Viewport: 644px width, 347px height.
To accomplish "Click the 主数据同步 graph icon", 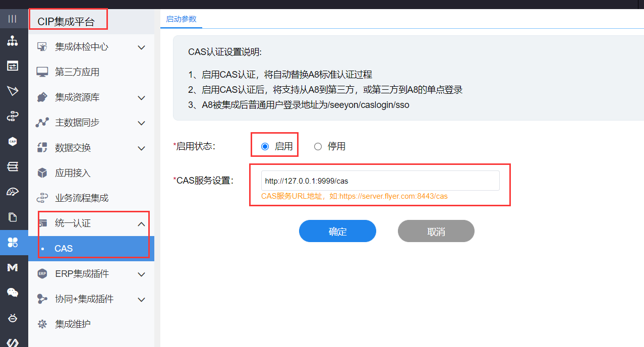I will [x=42, y=123].
